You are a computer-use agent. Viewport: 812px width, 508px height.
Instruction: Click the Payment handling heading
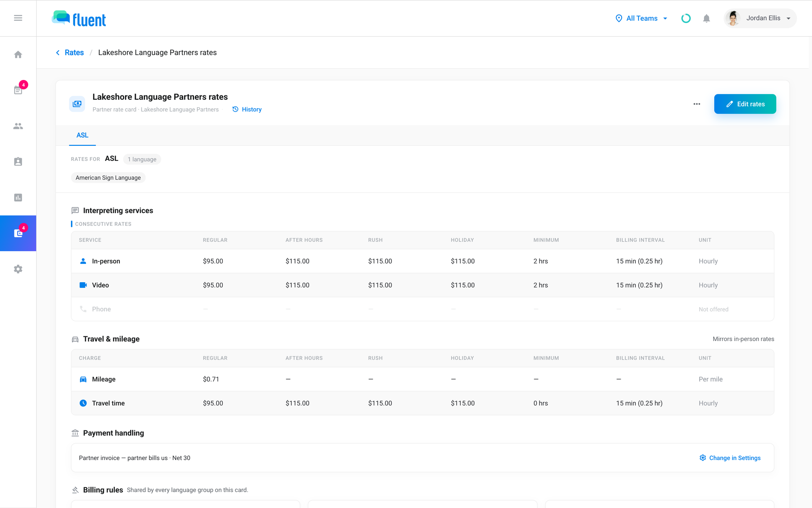pos(113,433)
